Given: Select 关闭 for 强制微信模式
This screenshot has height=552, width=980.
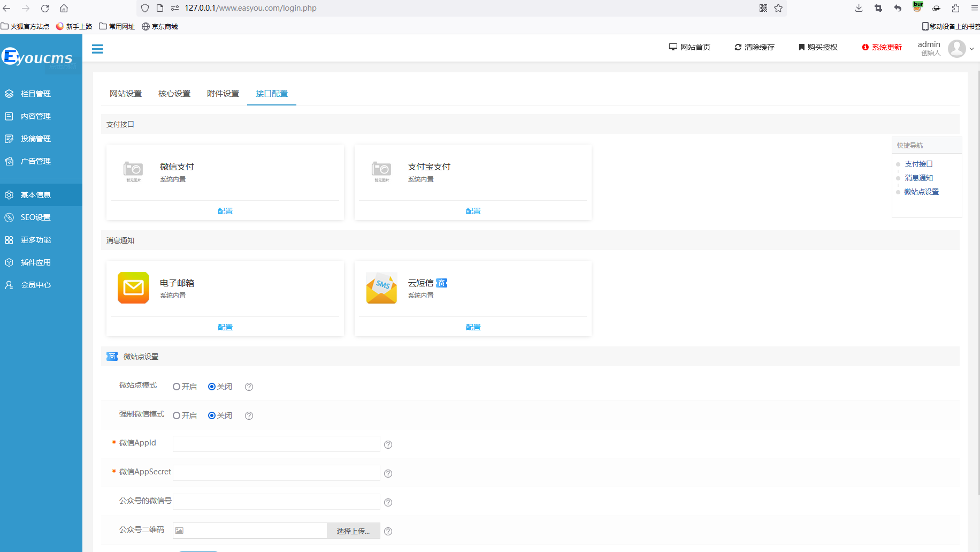Looking at the screenshot, I should click(x=212, y=415).
